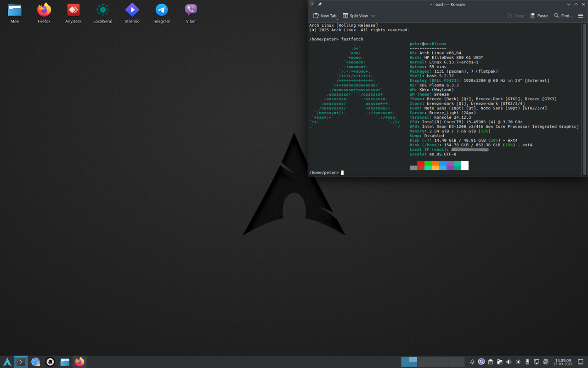Image resolution: width=588 pixels, height=368 pixels.
Task: Click the 'WM: KWin (Wayland)' line
Action: tap(432, 90)
